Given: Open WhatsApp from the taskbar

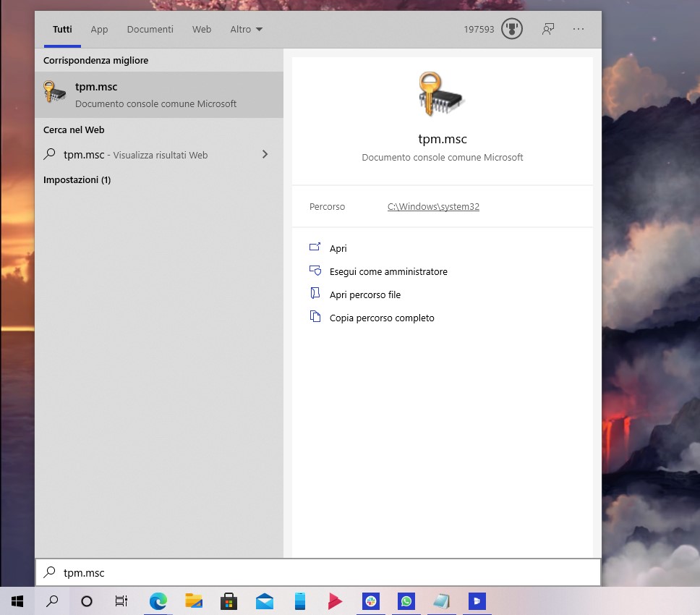Looking at the screenshot, I should (406, 601).
